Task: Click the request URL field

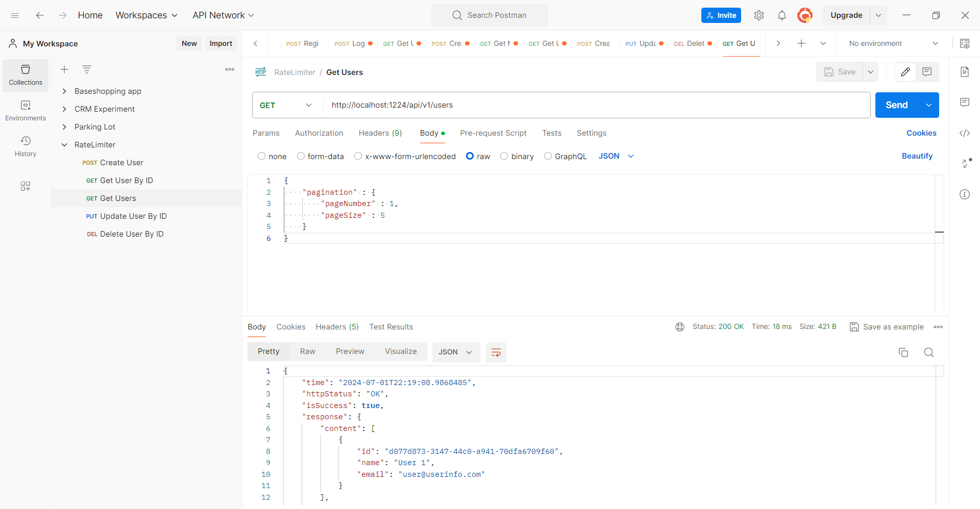Action: tap(597, 105)
